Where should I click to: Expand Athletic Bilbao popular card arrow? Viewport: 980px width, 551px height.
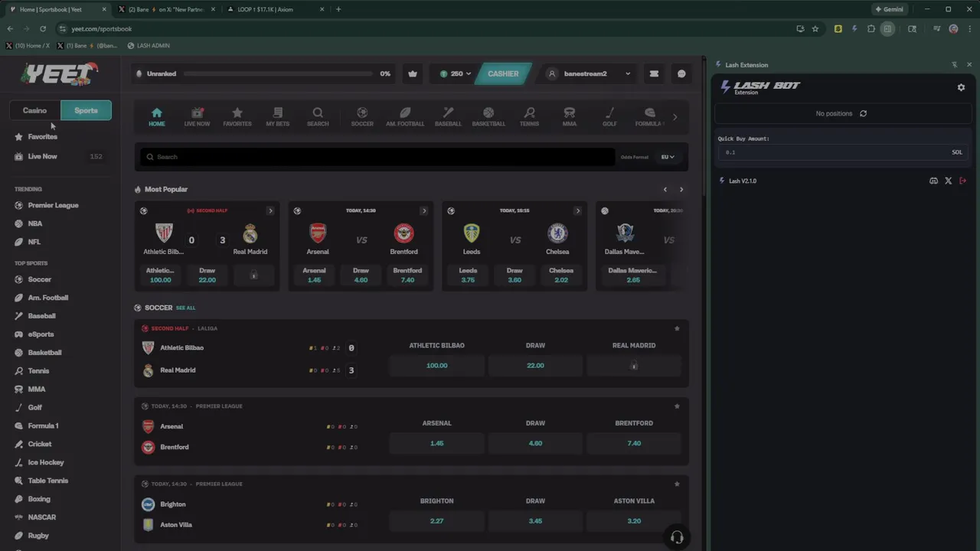[x=270, y=210]
